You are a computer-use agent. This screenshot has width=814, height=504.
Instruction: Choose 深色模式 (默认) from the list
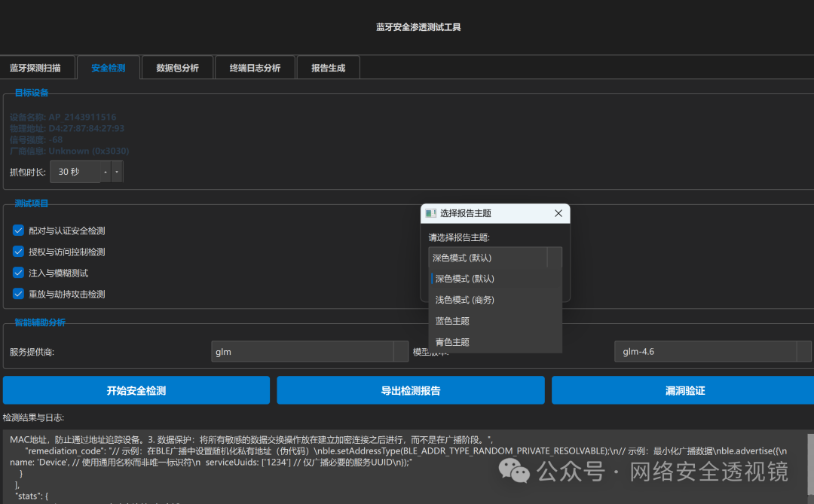tap(496, 279)
